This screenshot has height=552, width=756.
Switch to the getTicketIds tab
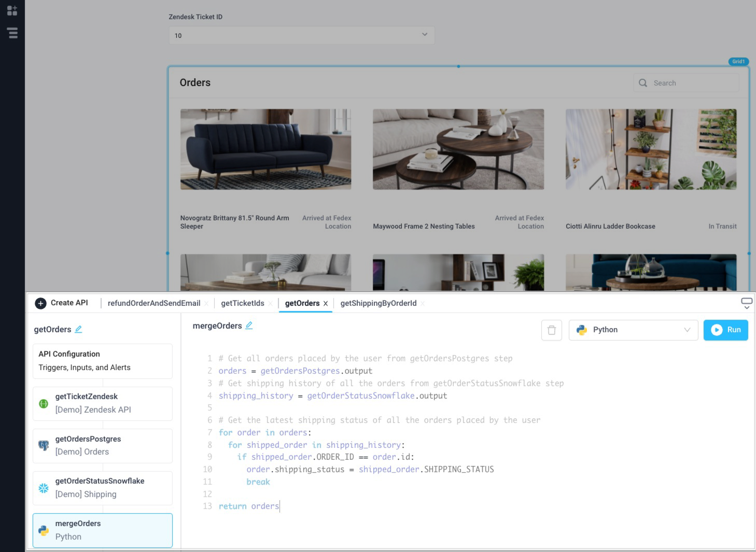[243, 303]
